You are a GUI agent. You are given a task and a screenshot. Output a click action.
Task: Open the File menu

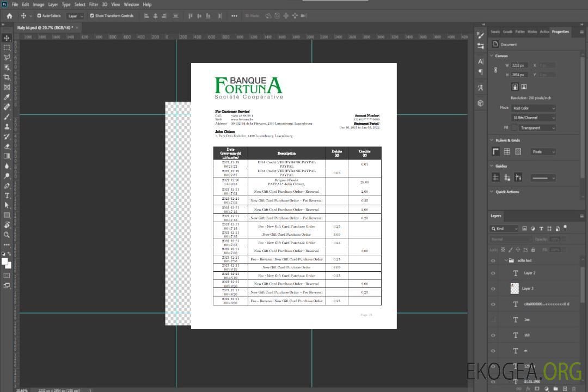tap(15, 4)
